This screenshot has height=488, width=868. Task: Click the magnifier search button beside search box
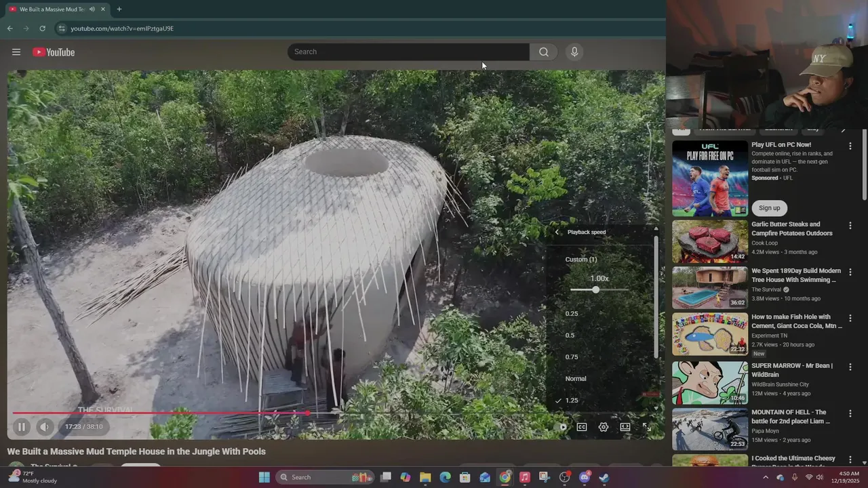click(544, 52)
